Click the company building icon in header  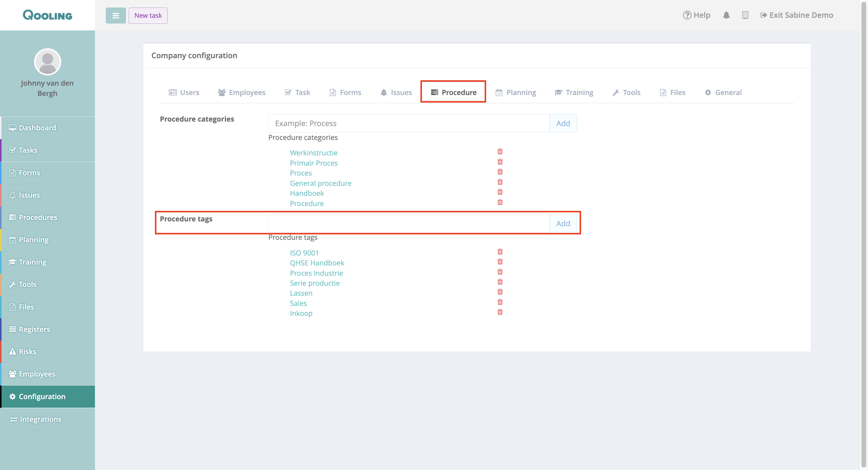point(745,15)
